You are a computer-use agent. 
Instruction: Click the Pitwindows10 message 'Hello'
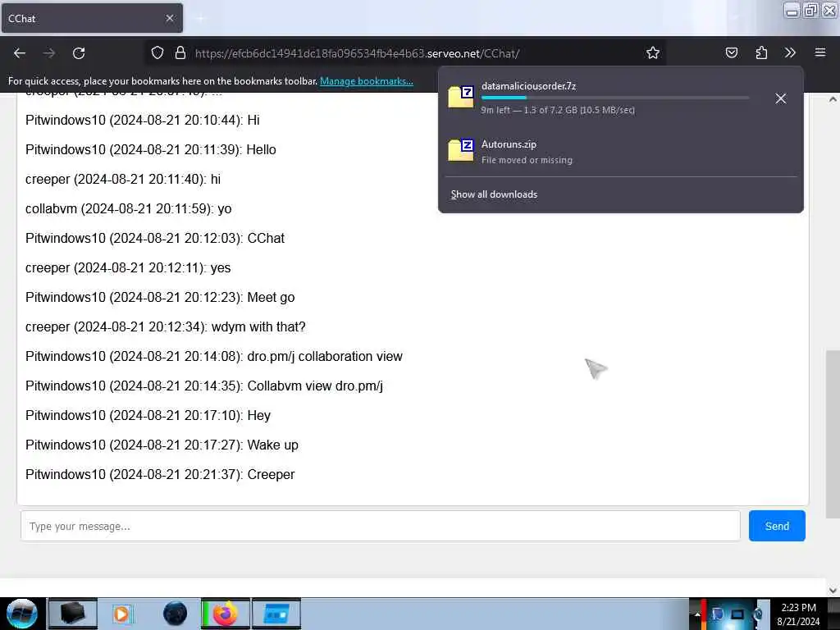(151, 150)
